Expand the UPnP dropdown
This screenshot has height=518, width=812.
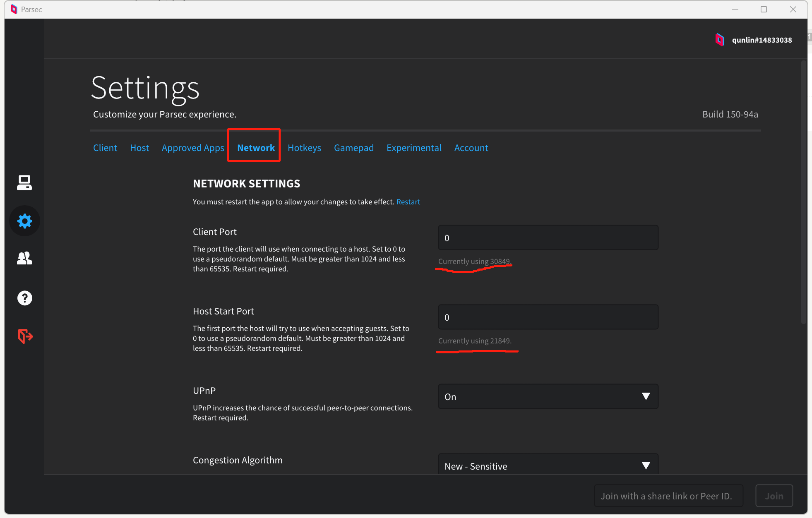(x=548, y=396)
